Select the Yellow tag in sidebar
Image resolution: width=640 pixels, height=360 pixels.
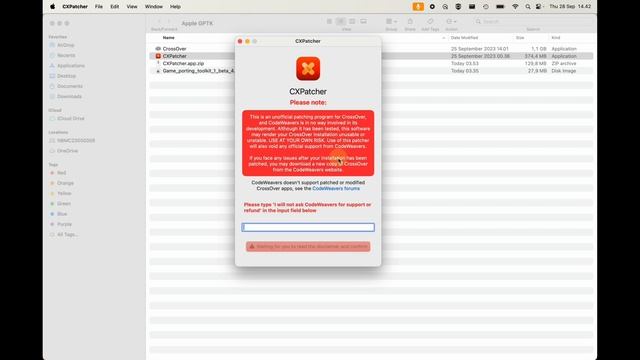64,193
